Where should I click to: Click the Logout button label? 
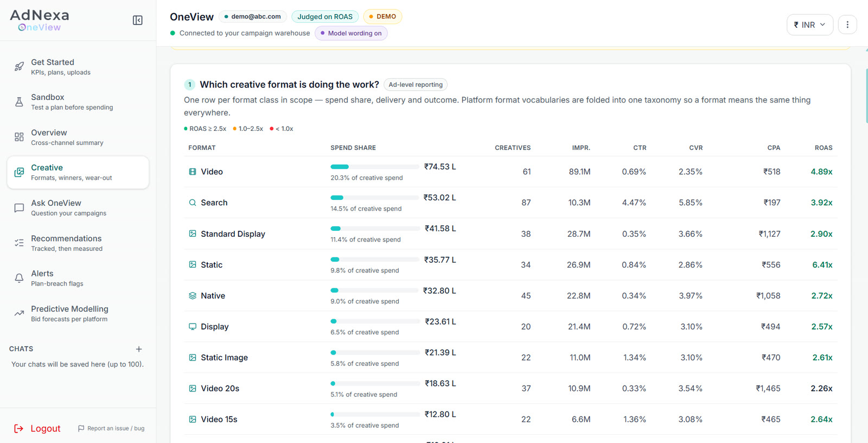(x=46, y=428)
